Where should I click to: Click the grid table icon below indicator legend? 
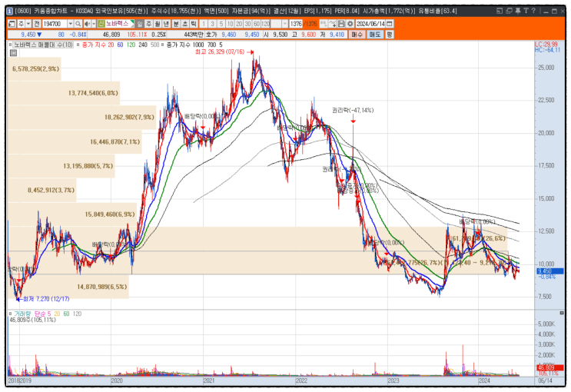click(14, 53)
